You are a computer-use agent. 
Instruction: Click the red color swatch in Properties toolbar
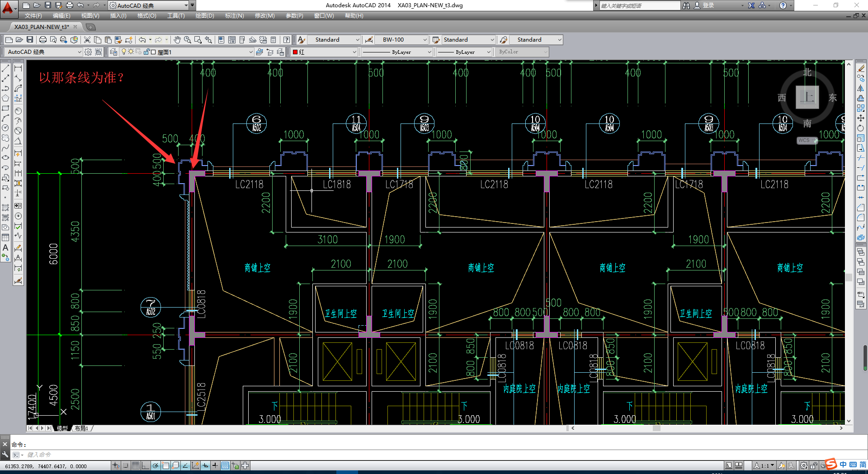click(x=295, y=52)
